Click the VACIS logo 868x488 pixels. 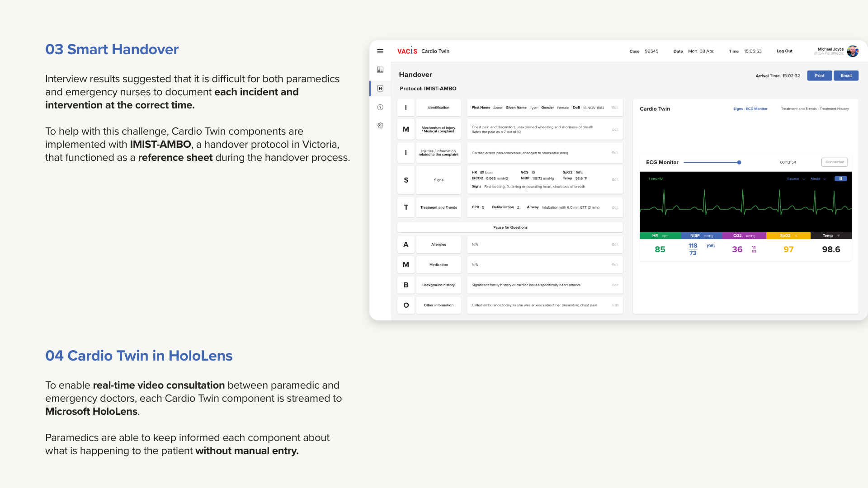407,51
